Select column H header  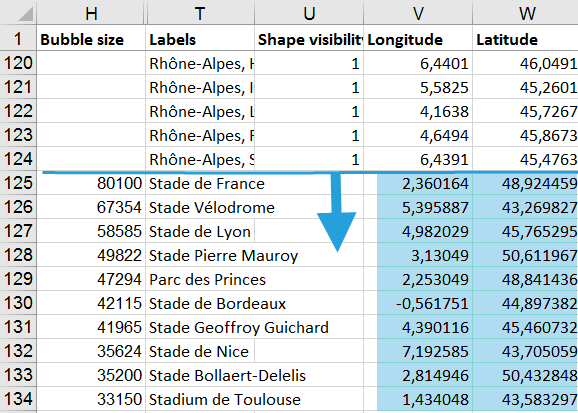coord(91,13)
